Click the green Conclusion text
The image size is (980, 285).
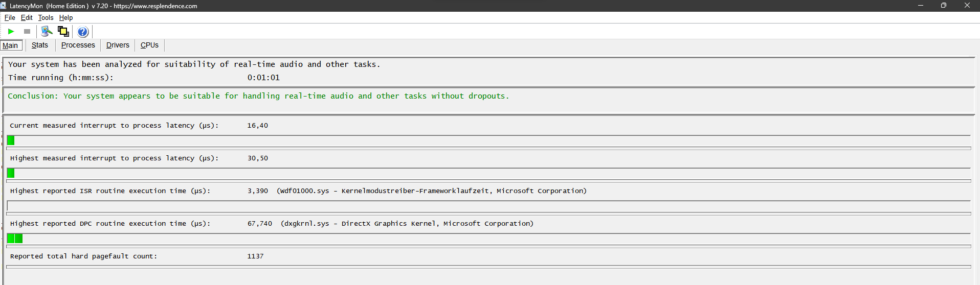258,96
